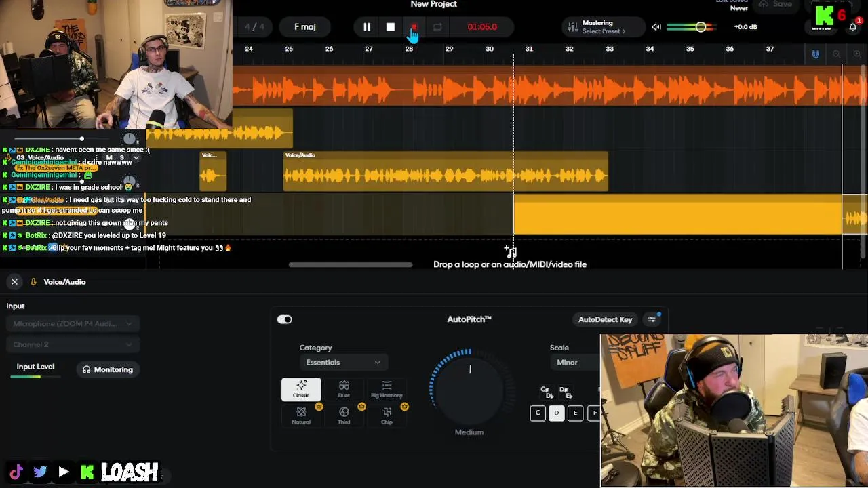This screenshot has height=488, width=868.
Task: Click zoom out magnifier on timeline
Action: (x=836, y=54)
